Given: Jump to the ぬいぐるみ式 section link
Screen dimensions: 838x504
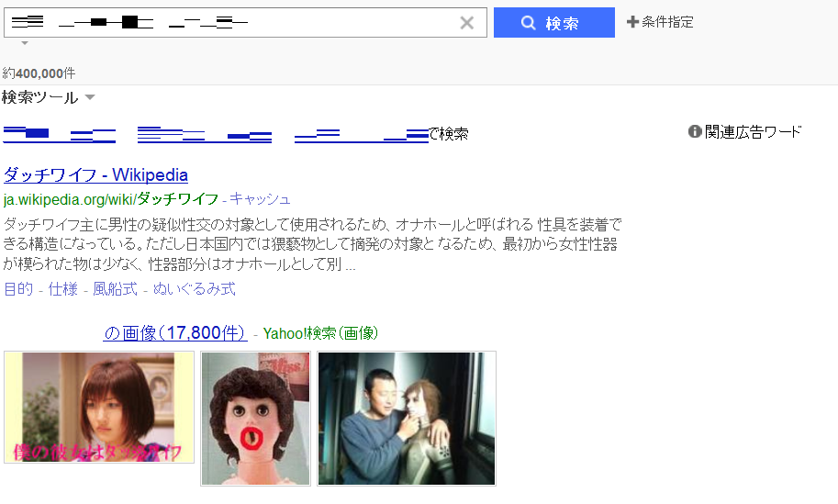Looking at the screenshot, I should (194, 289).
